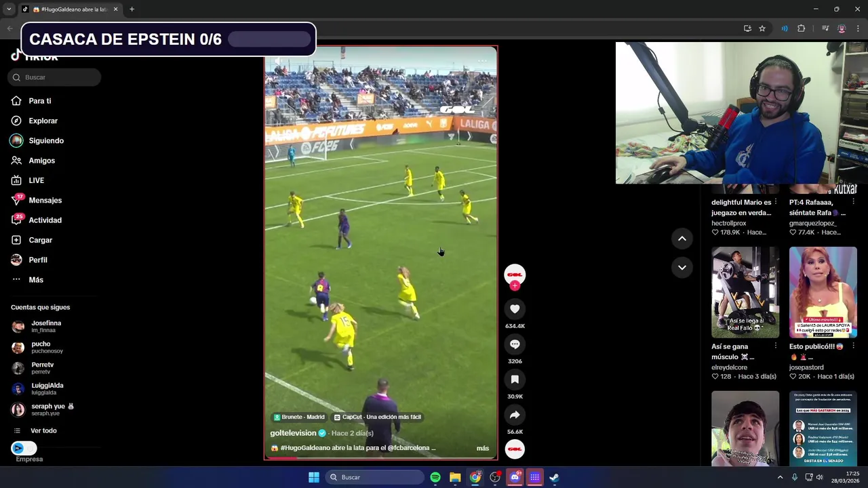Open the dark-haired man video thumbnail
Viewport: 868px width, 488px height.
[x=745, y=428]
